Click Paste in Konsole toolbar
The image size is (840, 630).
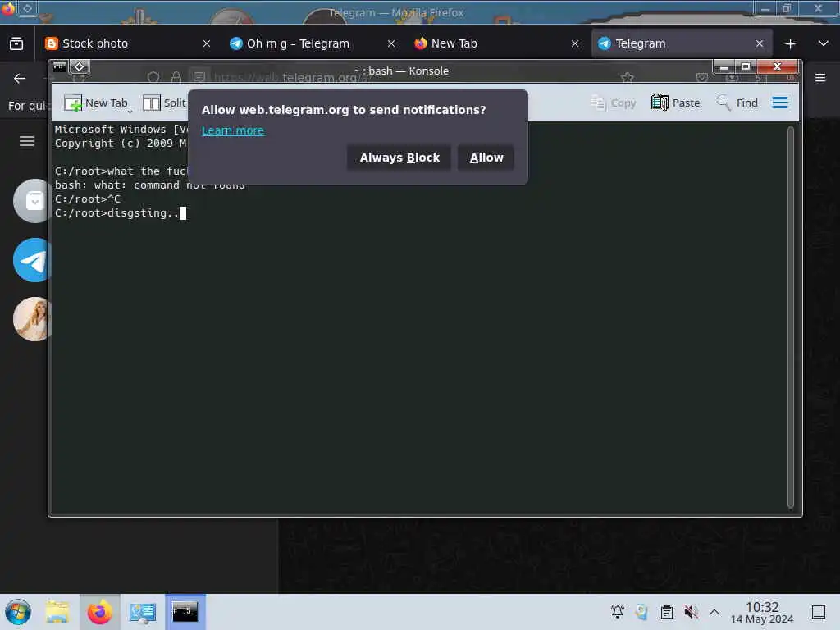pos(675,103)
